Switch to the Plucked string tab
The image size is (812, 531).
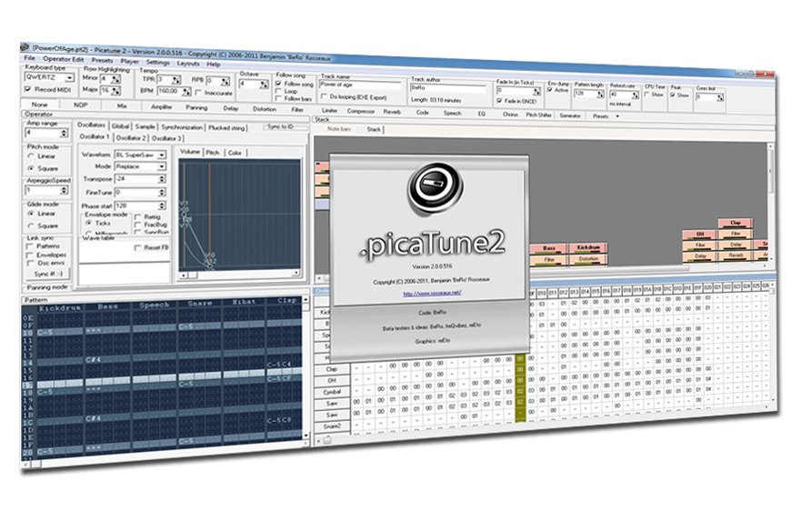pos(226,127)
